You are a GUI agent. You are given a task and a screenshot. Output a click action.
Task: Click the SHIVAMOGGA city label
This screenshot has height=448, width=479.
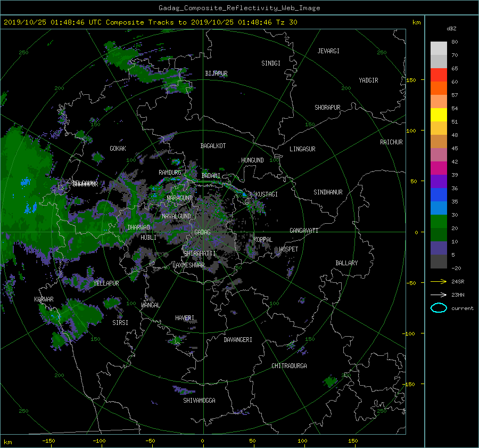pyautogui.click(x=199, y=401)
